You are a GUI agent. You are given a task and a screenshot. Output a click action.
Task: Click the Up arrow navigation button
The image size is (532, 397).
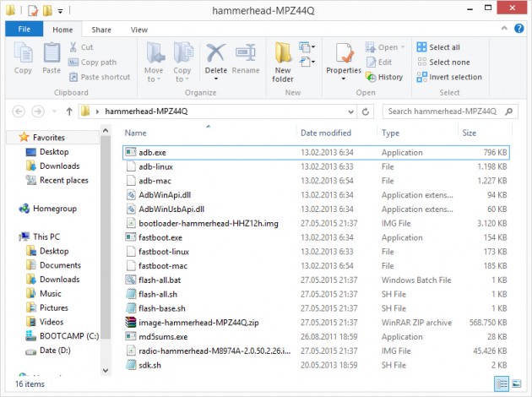pos(65,111)
